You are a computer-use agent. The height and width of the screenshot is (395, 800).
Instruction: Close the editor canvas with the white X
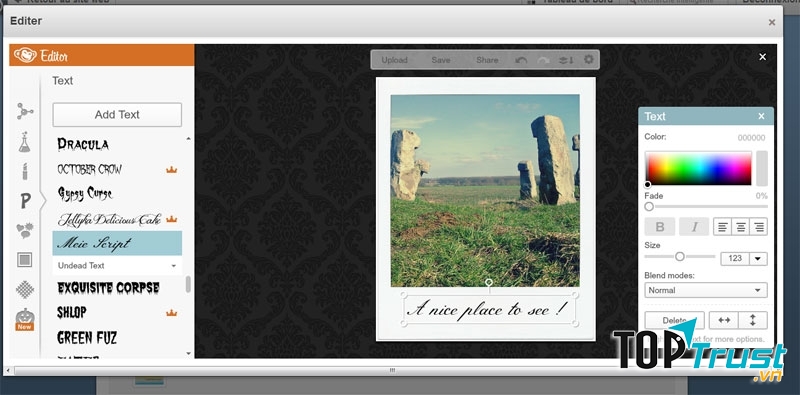(x=762, y=57)
